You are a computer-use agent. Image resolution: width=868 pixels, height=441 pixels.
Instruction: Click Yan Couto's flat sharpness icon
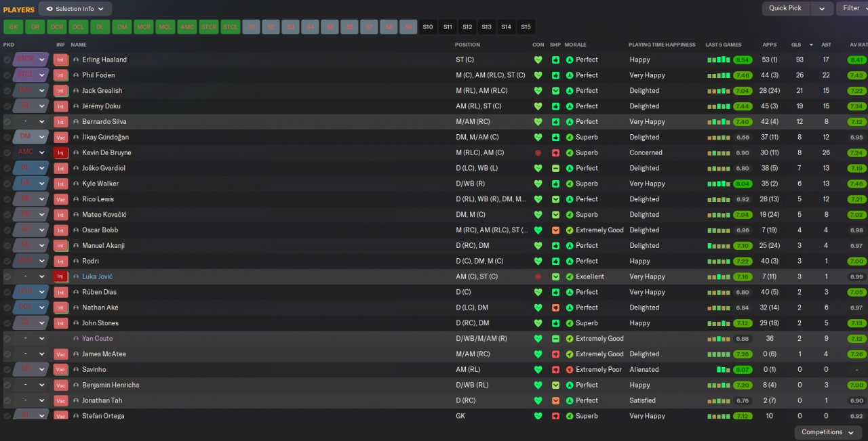click(x=555, y=338)
